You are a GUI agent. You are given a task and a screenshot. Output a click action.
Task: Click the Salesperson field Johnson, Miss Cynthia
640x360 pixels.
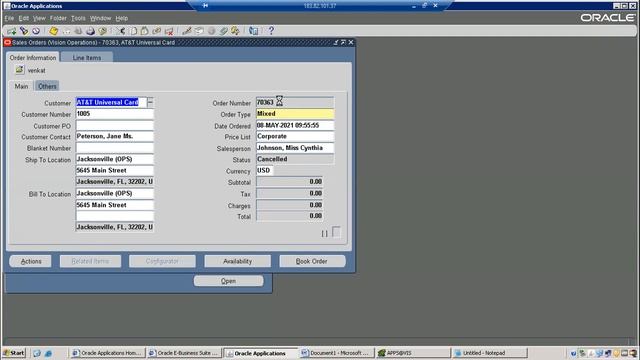pyautogui.click(x=295, y=148)
